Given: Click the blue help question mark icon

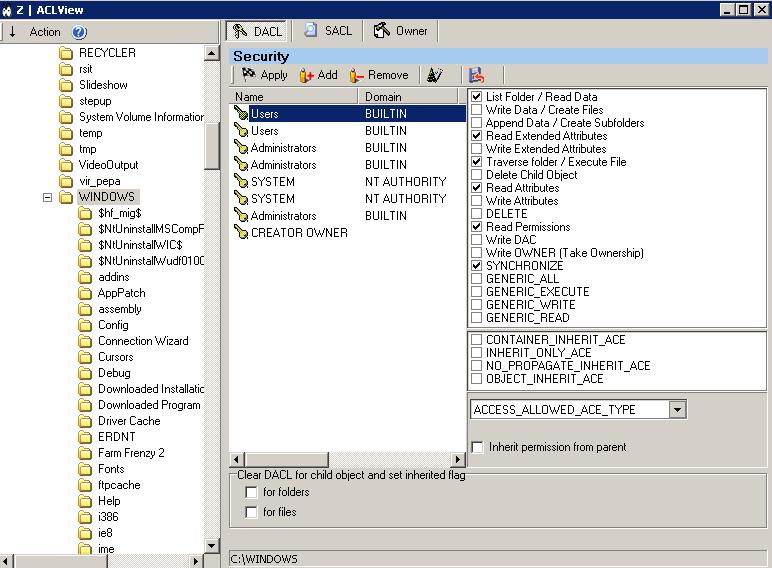Looking at the screenshot, I should pyautogui.click(x=80, y=32).
